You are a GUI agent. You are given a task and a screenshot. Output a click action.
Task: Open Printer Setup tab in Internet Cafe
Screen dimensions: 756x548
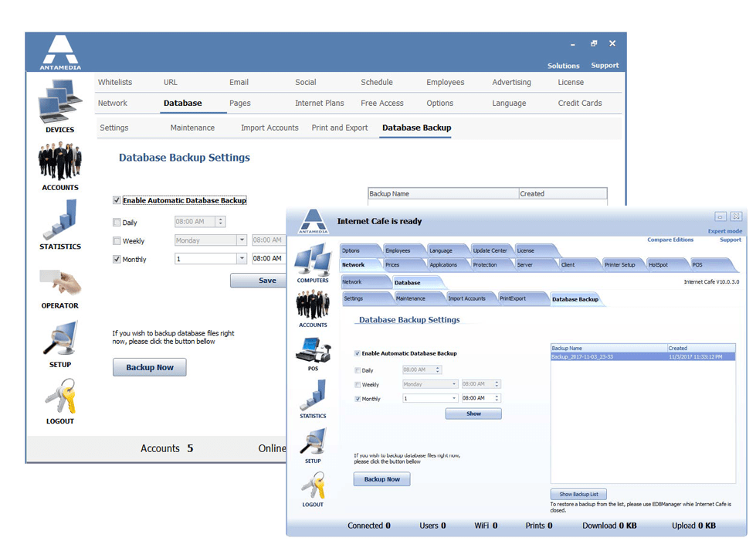click(619, 264)
